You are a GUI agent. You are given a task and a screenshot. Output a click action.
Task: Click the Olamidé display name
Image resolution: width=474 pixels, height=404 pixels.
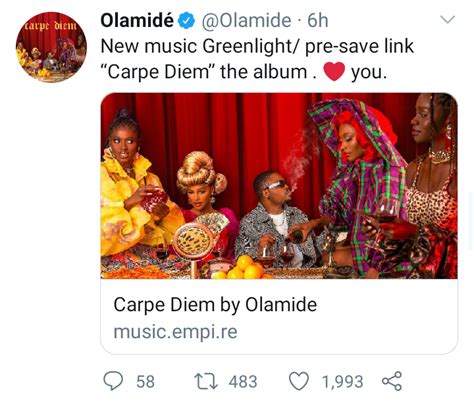(137, 20)
